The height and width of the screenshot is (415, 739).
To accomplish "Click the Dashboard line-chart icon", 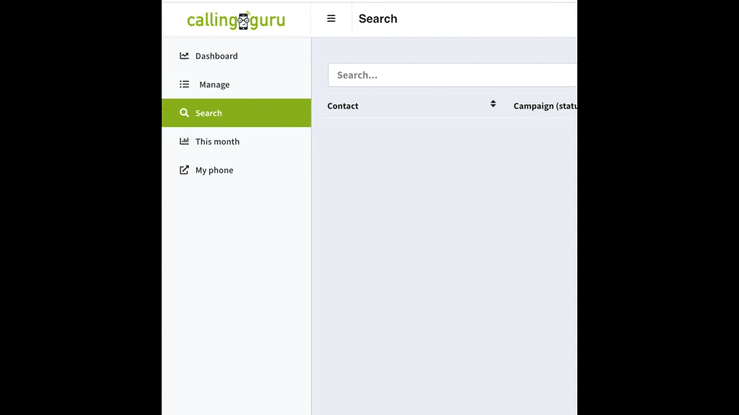I will tap(184, 56).
